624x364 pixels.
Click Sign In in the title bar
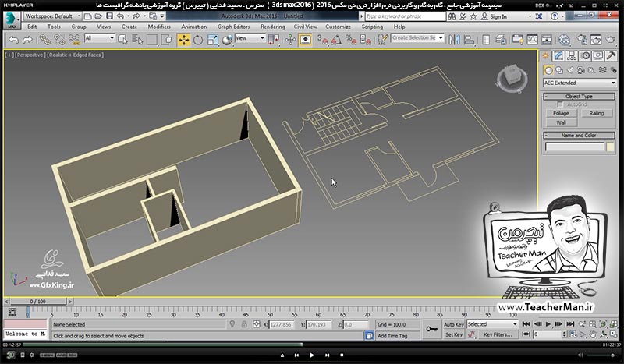click(x=498, y=16)
